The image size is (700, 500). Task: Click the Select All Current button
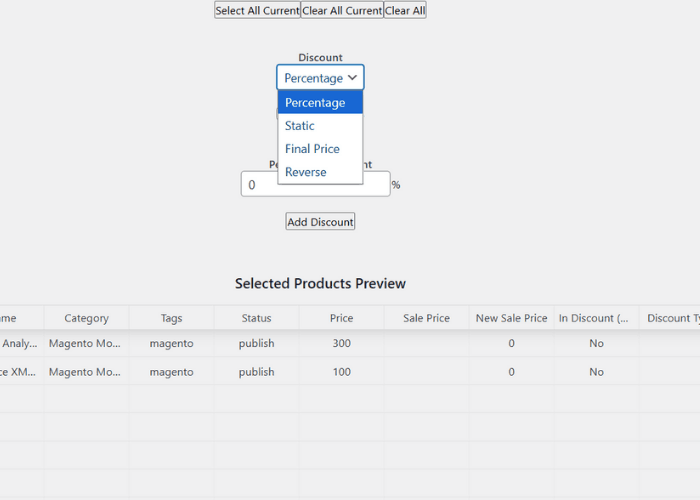coord(257,10)
